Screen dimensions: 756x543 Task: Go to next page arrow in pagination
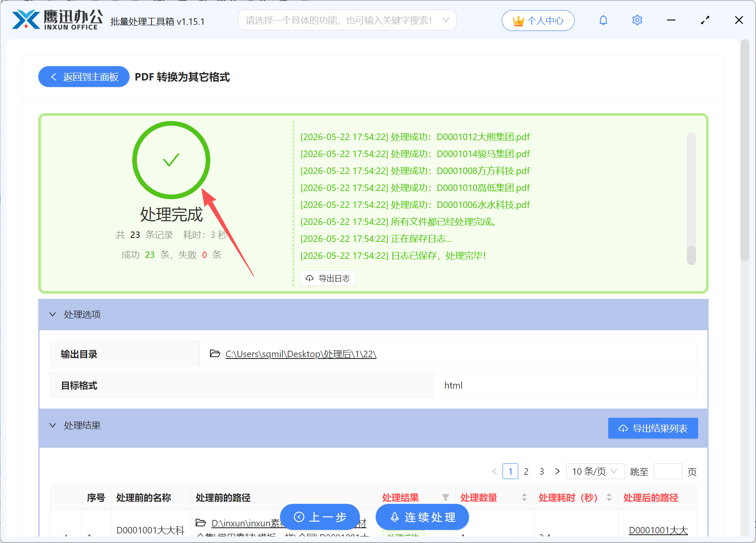point(557,471)
